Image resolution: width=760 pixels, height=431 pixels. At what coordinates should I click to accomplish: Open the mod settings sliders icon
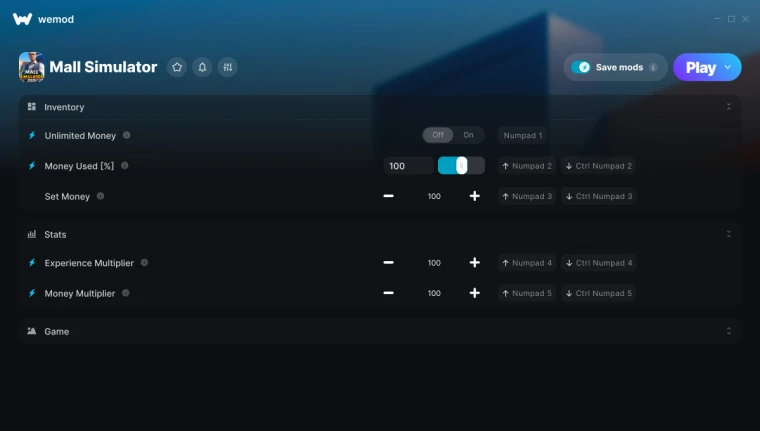[x=227, y=67]
